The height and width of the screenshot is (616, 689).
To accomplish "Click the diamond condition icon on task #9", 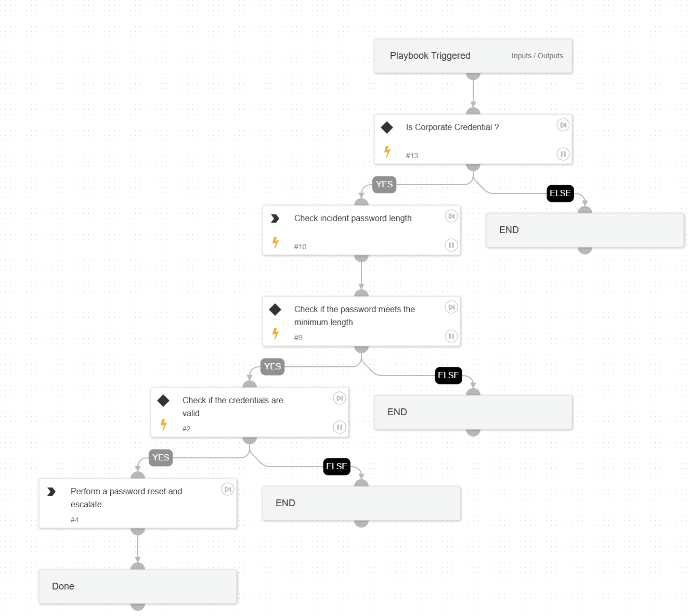I will (x=275, y=310).
